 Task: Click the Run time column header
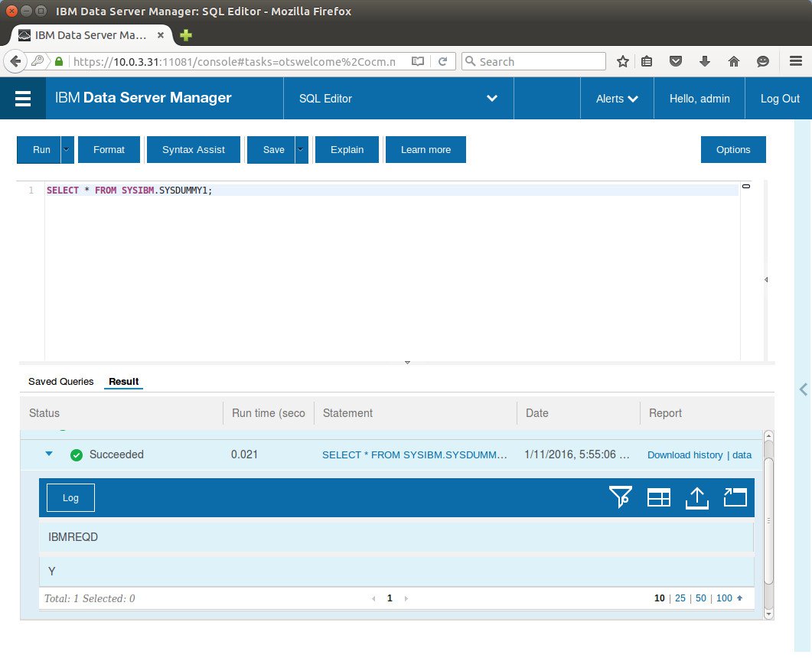pyautogui.click(x=269, y=413)
